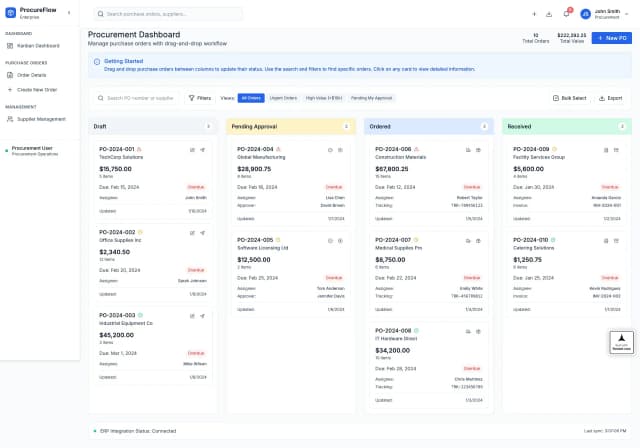Focus the PO number or supplier search field
Screen dimensions: 640x448
[x=140, y=98]
